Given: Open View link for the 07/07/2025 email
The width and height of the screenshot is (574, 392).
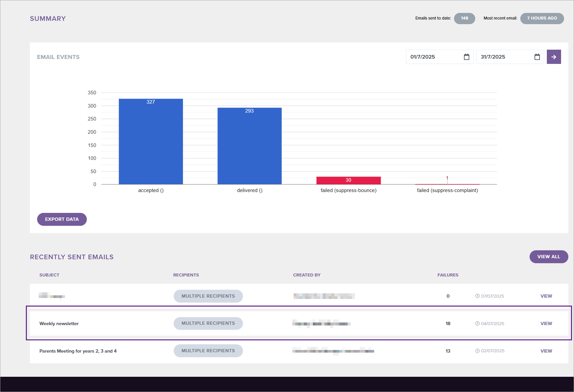Looking at the screenshot, I should 546,296.
